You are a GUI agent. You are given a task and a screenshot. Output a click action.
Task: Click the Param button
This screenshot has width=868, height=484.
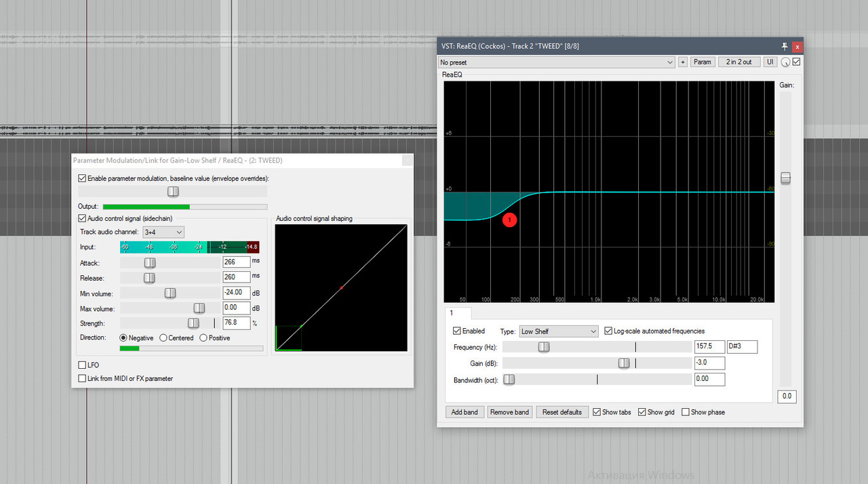pos(703,62)
